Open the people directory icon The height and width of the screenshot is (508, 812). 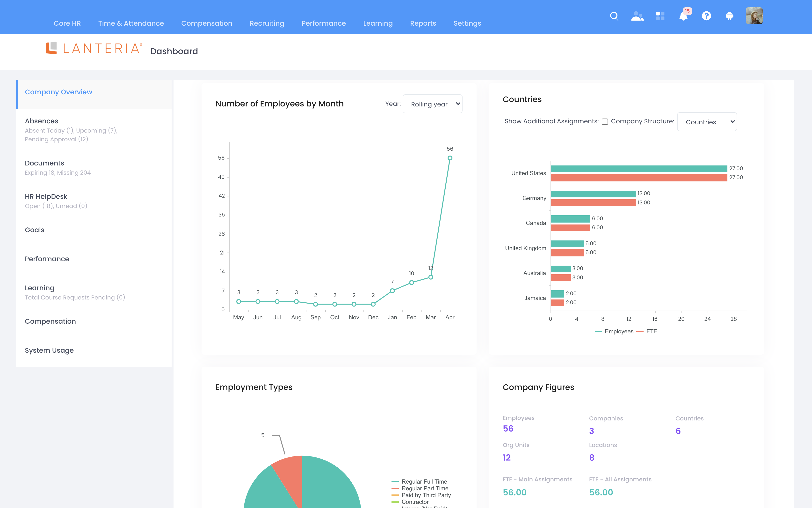[x=637, y=16]
